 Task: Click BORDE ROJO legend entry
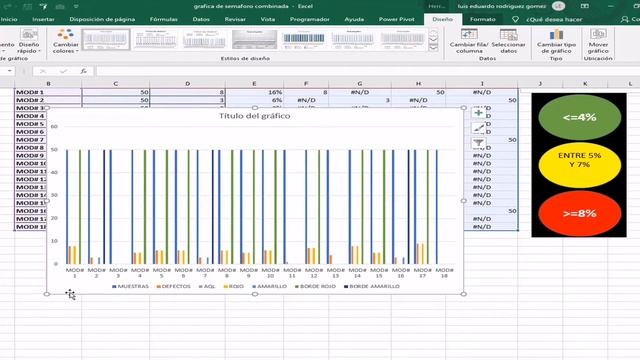pyautogui.click(x=315, y=286)
